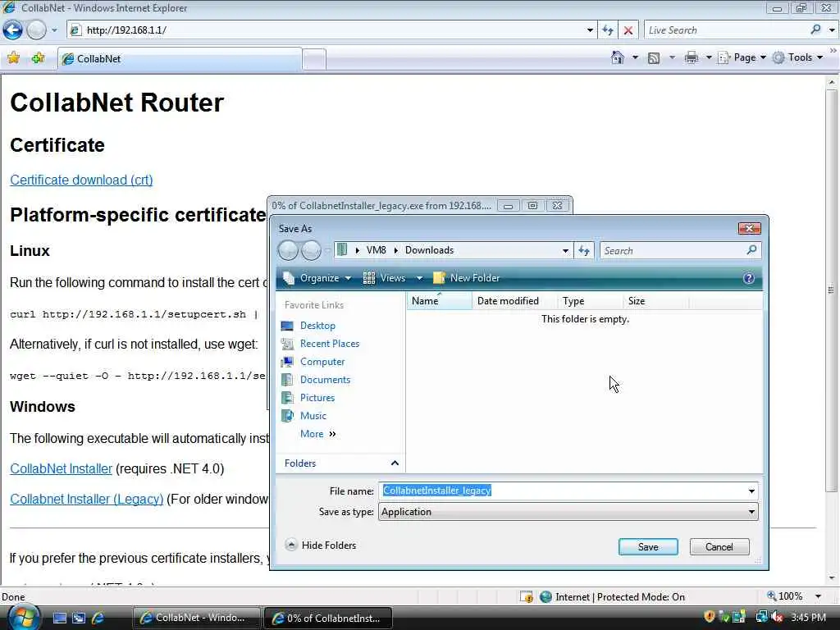
Task: Click the Save As search magnifier icon
Action: (751, 249)
